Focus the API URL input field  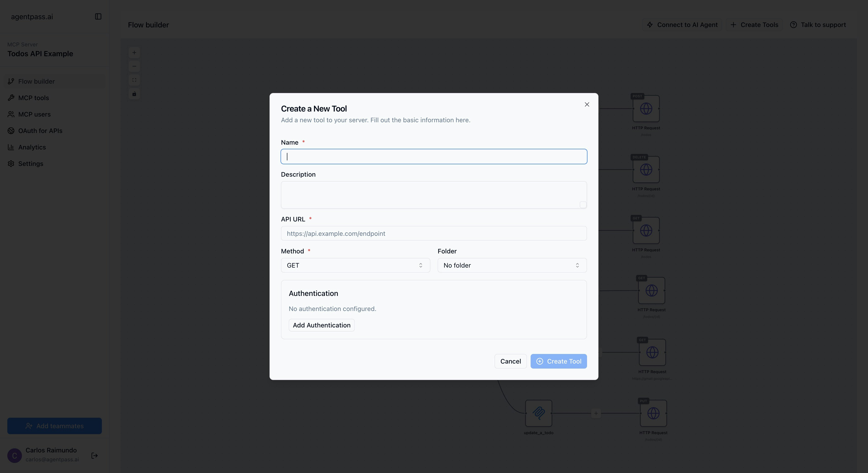click(434, 233)
